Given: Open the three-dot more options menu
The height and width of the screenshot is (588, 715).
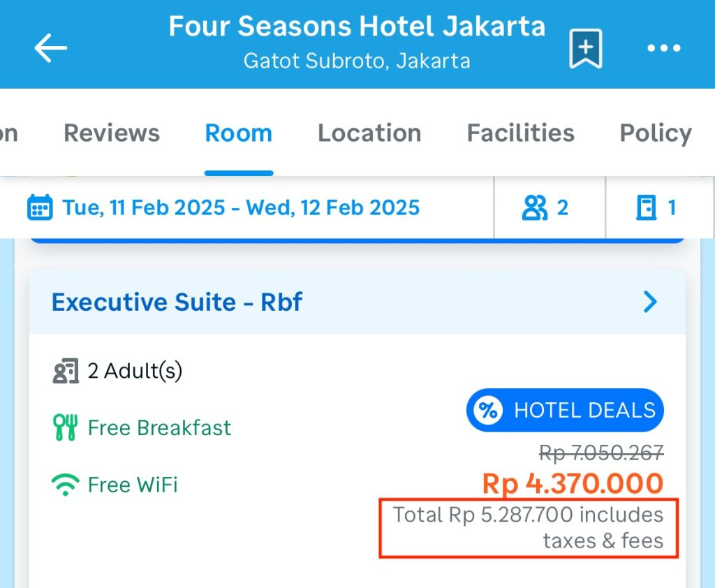Looking at the screenshot, I should (x=663, y=48).
